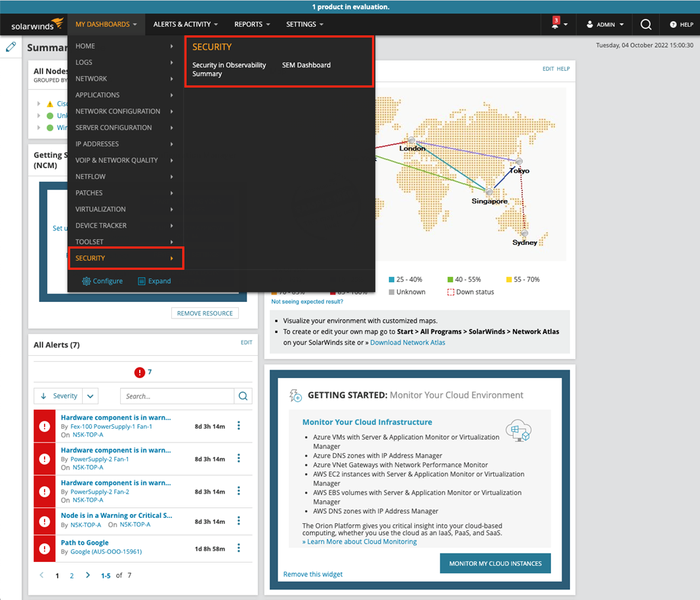The height and width of the screenshot is (600, 700).
Task: Click the Sydney map node
Action: click(525, 233)
